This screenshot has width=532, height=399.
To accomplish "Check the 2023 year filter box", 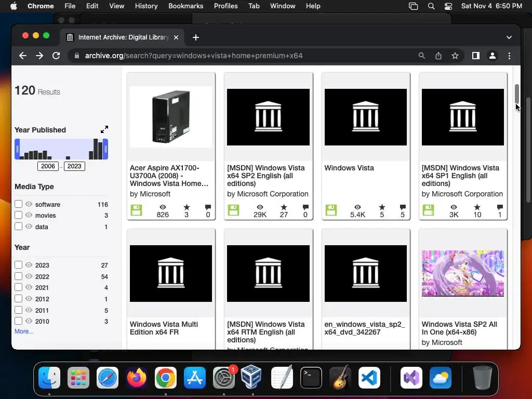I will point(18,264).
